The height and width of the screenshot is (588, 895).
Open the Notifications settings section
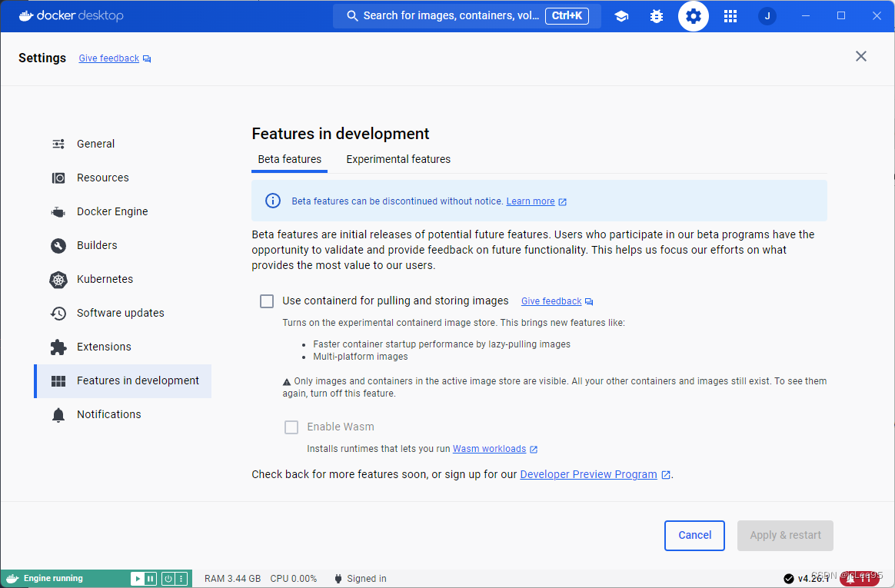coord(123,414)
